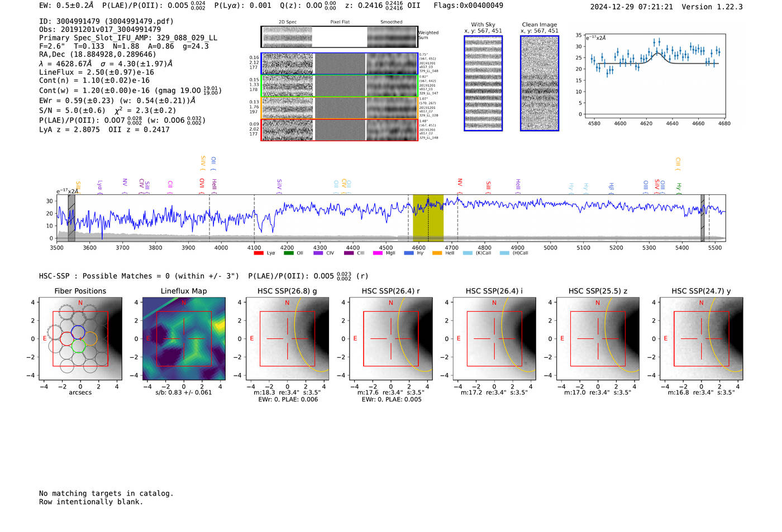Click the LyA z = 2.8075 text
782x532 pixels.
(x=69, y=130)
